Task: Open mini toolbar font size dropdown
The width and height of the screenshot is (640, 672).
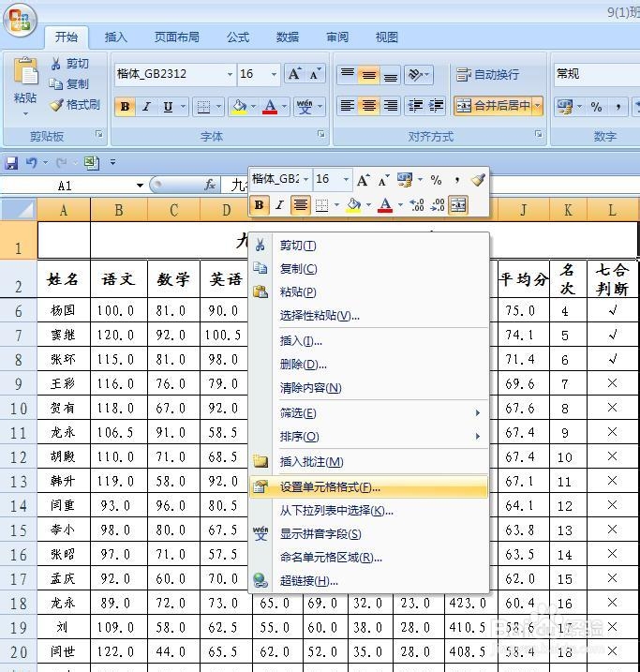Action: tap(346, 180)
